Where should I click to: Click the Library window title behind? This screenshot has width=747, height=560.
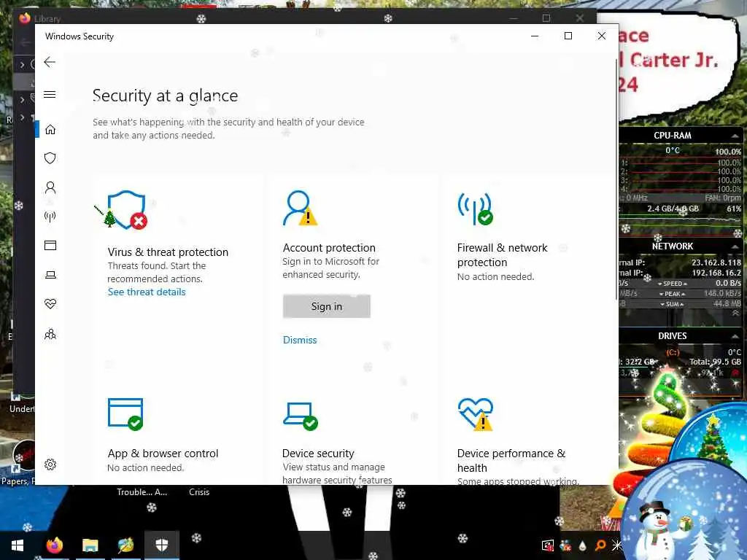(47, 19)
